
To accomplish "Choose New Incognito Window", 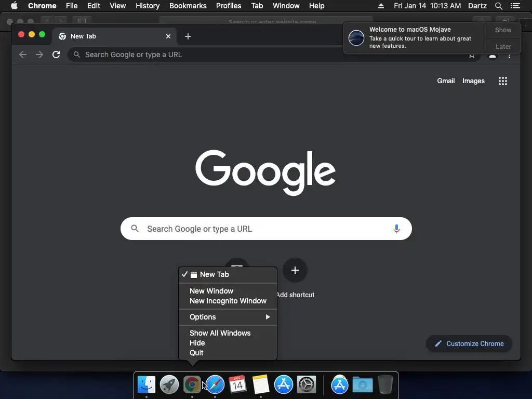I will [x=228, y=301].
